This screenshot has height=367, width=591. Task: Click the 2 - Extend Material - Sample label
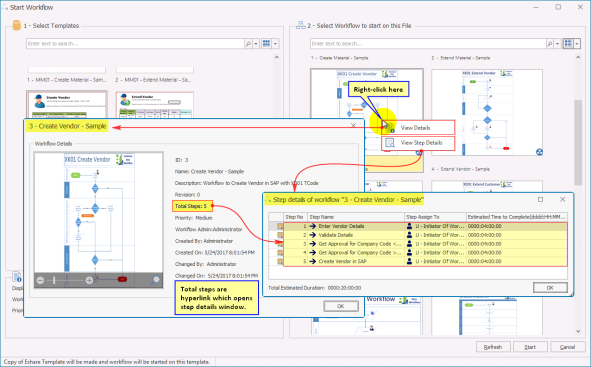461,58
